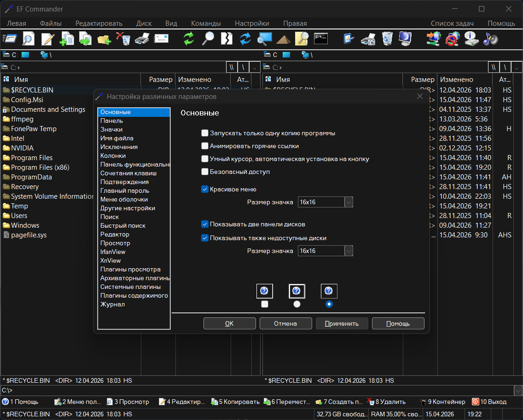Image resolution: width=523 pixels, height=420 pixels.
Task: Create new folder via folder-plus icon
Action: (105, 40)
